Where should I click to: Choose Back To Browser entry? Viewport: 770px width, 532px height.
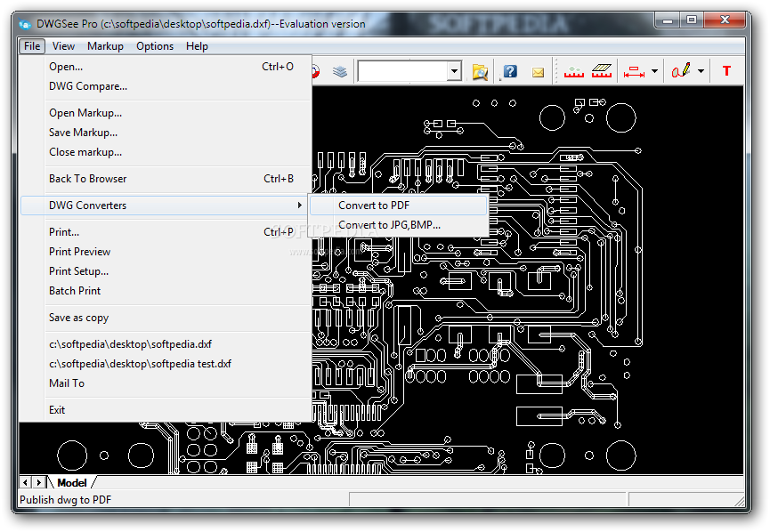pyautogui.click(x=166, y=179)
